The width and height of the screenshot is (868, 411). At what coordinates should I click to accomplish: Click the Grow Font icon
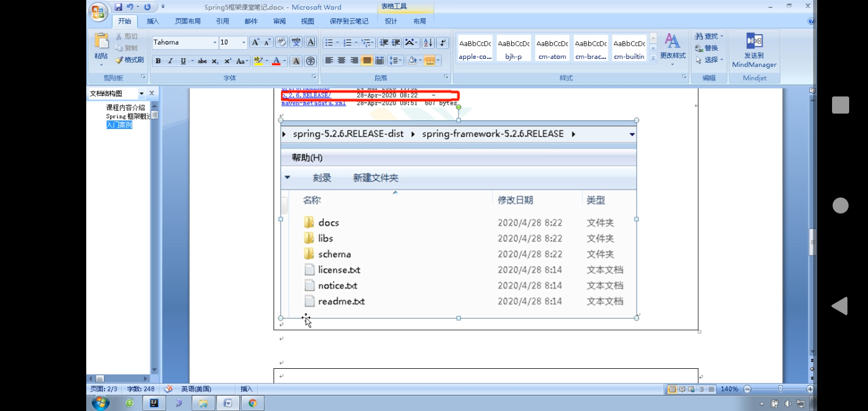255,42
